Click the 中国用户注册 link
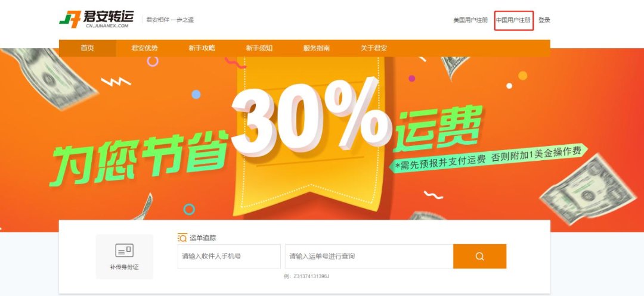Image resolution: width=644 pixels, height=296 pixels. [x=513, y=20]
